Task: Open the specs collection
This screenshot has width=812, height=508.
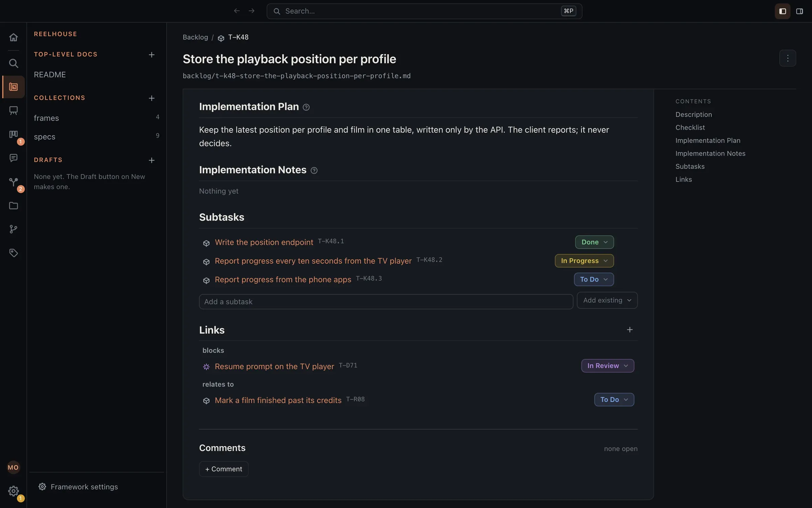Action: click(44, 137)
